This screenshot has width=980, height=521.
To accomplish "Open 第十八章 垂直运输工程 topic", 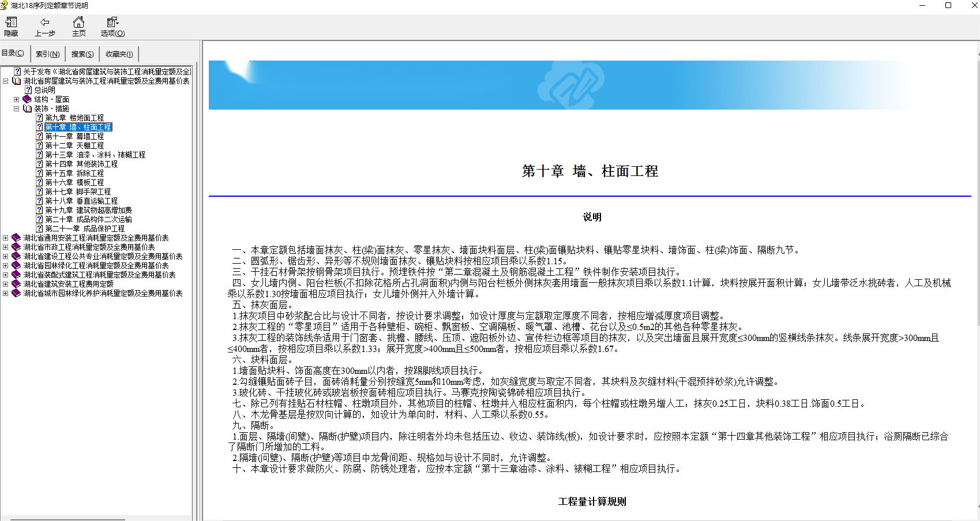I will (x=81, y=201).
